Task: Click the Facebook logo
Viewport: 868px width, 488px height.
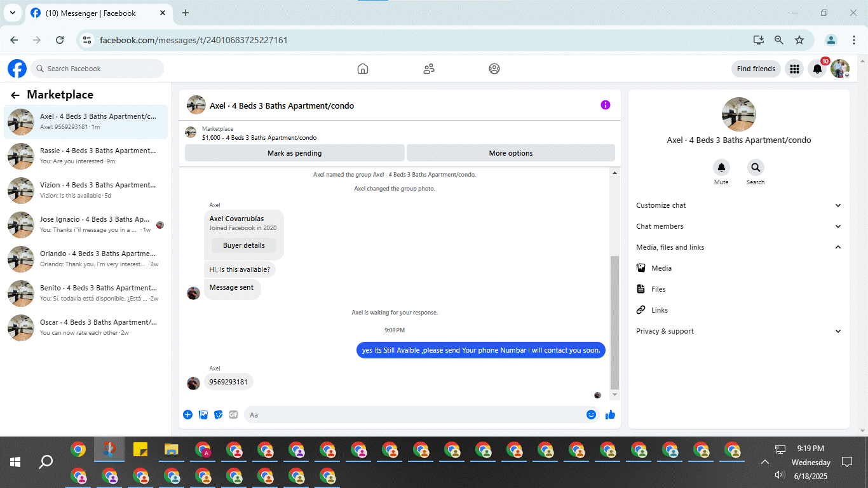Action: pos(17,69)
